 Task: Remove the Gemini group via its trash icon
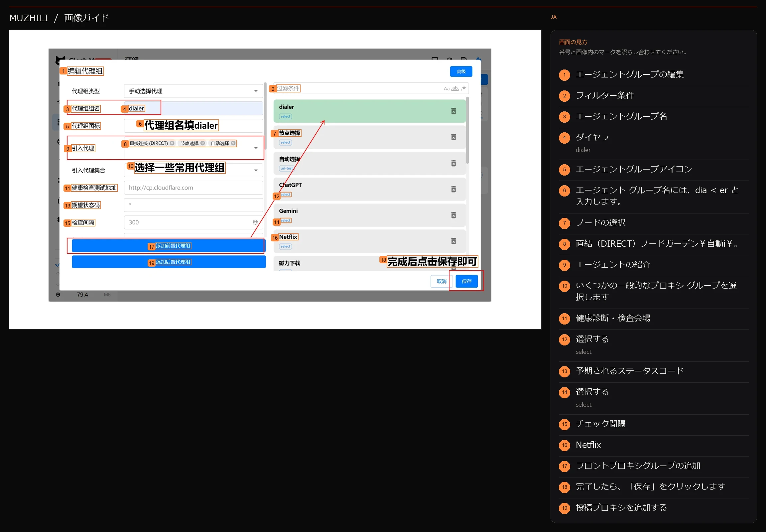tap(453, 215)
